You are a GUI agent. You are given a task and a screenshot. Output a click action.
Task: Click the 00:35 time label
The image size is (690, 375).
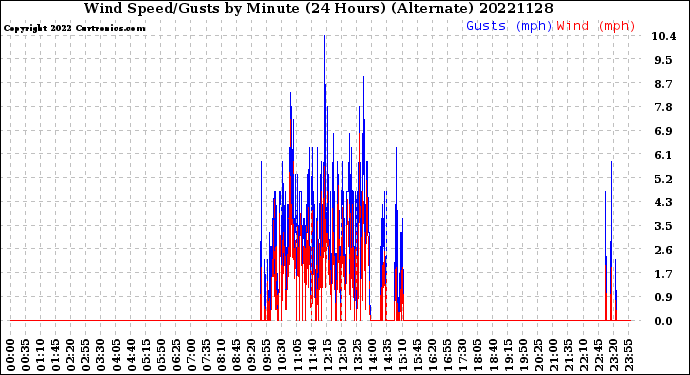coord(26,354)
